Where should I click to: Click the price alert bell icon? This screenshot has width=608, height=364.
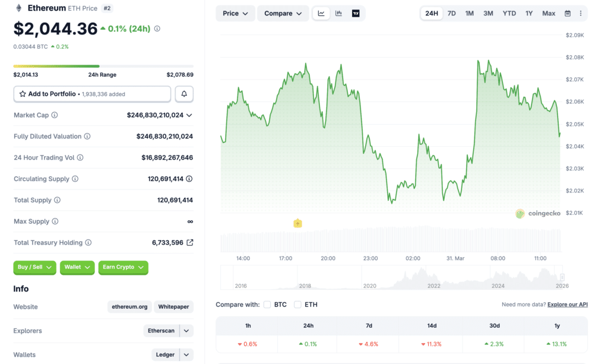184,94
